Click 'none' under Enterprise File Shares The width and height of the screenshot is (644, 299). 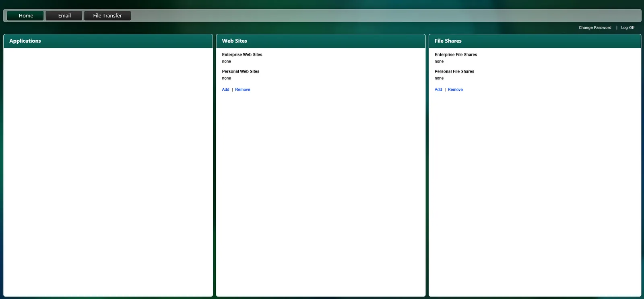pos(439,62)
